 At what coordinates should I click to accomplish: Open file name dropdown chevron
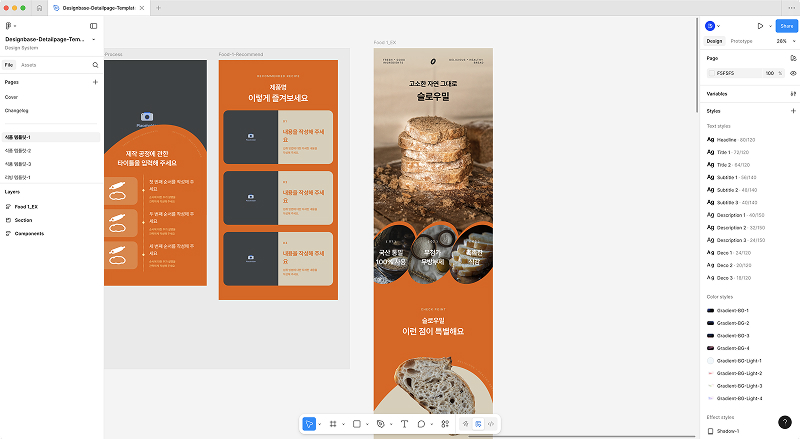point(93,39)
